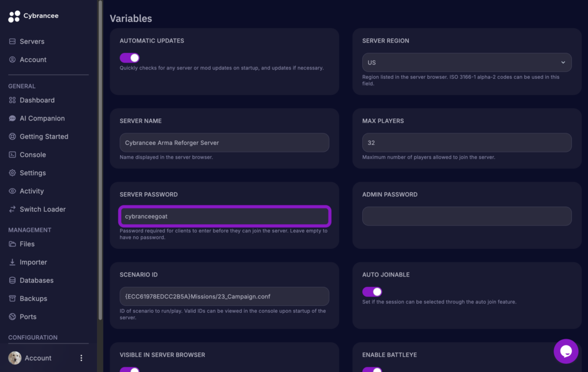This screenshot has height=372, width=588.
Task: Click the AI Companion chat icon
Action: 13,118
